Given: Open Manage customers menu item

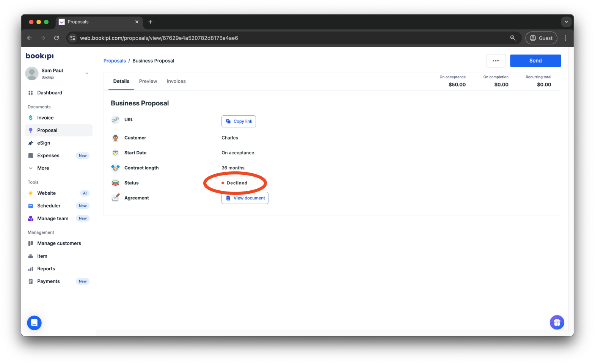Looking at the screenshot, I should [58, 243].
